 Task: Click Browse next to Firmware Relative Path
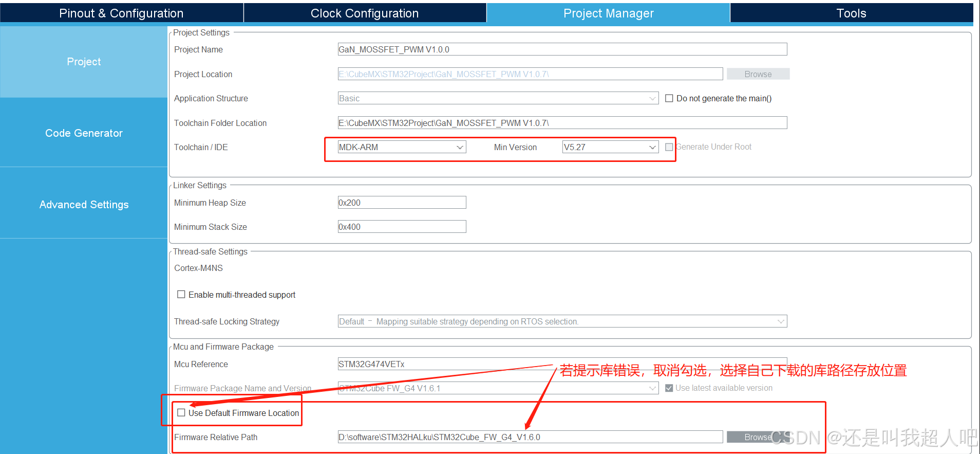coord(758,437)
